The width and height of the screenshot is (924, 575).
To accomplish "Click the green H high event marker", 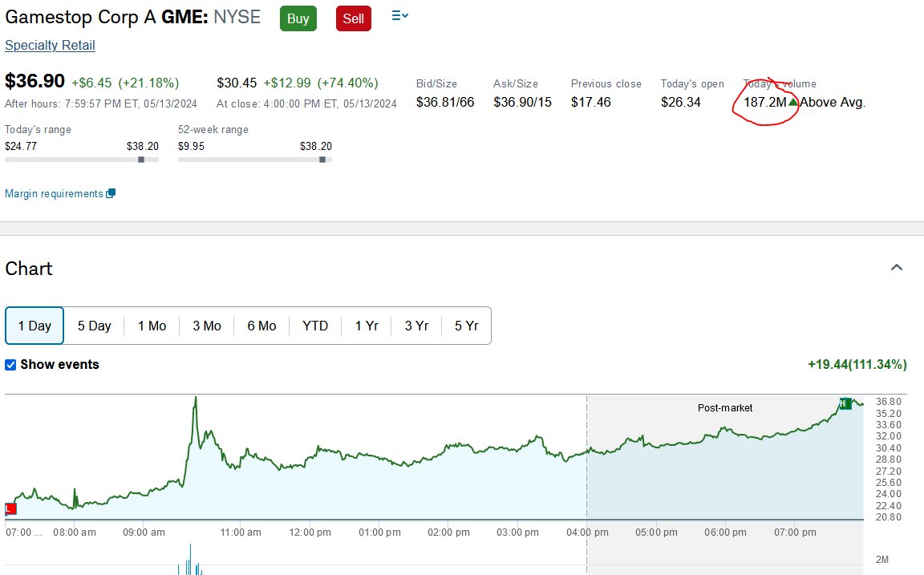I will point(845,403).
